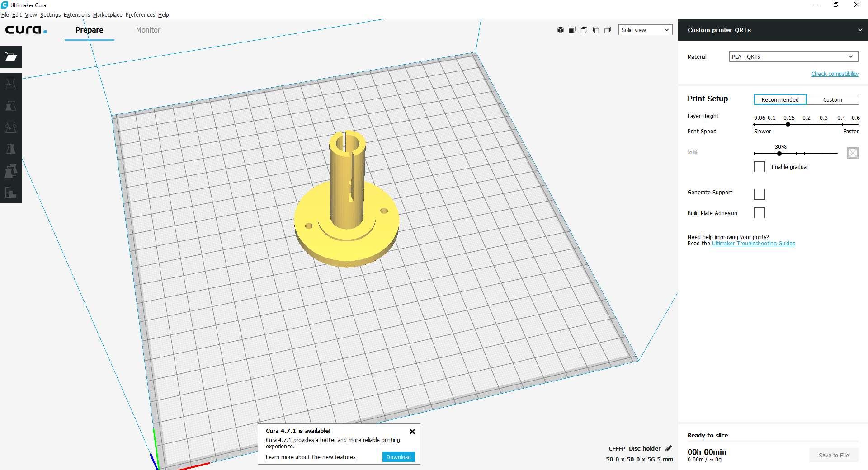Image resolution: width=868 pixels, height=470 pixels.
Task: Restore down the Ultimaker Cura window
Action: pyautogui.click(x=835, y=5)
